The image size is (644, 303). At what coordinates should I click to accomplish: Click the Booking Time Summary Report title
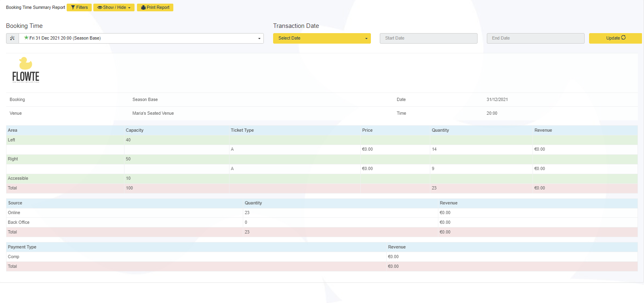[x=36, y=8]
